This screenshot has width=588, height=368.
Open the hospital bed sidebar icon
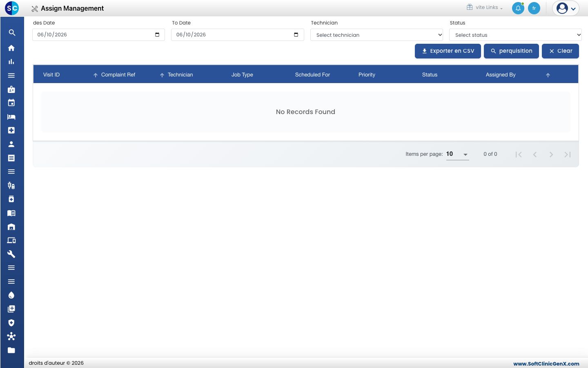[x=11, y=117]
